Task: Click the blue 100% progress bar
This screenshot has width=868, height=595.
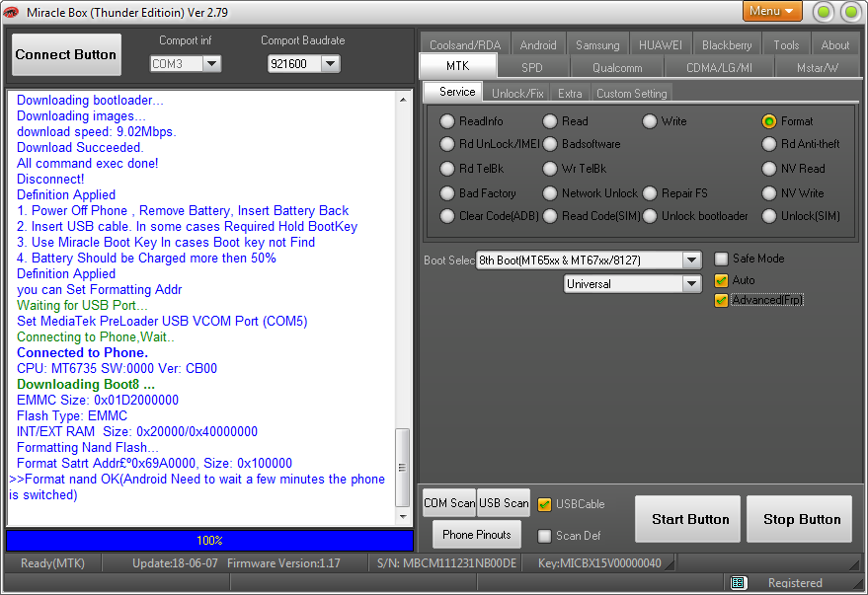Action: [x=209, y=541]
